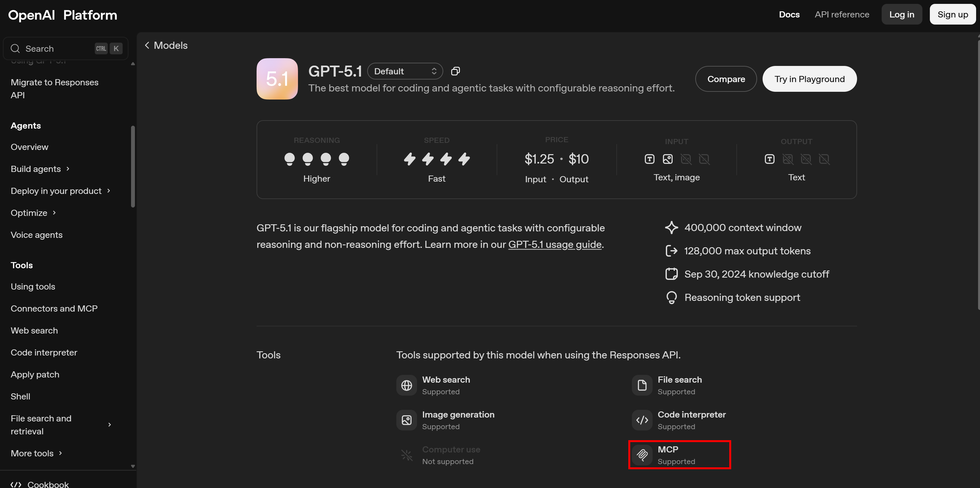Click the Computer use cursor icon
980x488 pixels.
tap(406, 455)
